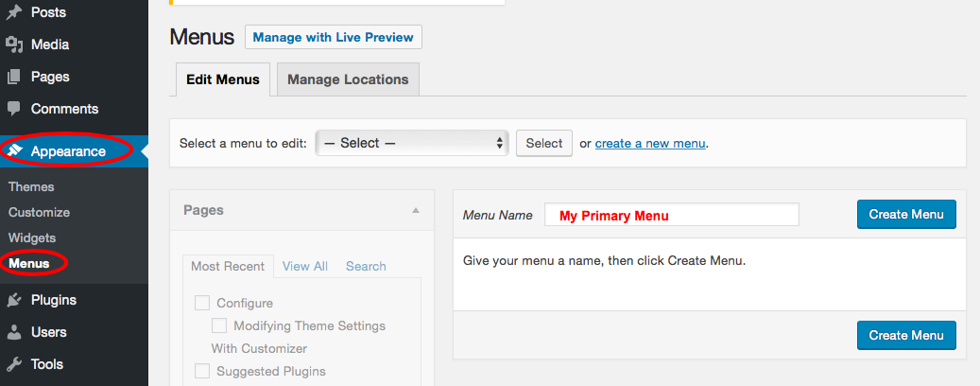
Task: Open the Tools wrench icon
Action: click(x=14, y=364)
